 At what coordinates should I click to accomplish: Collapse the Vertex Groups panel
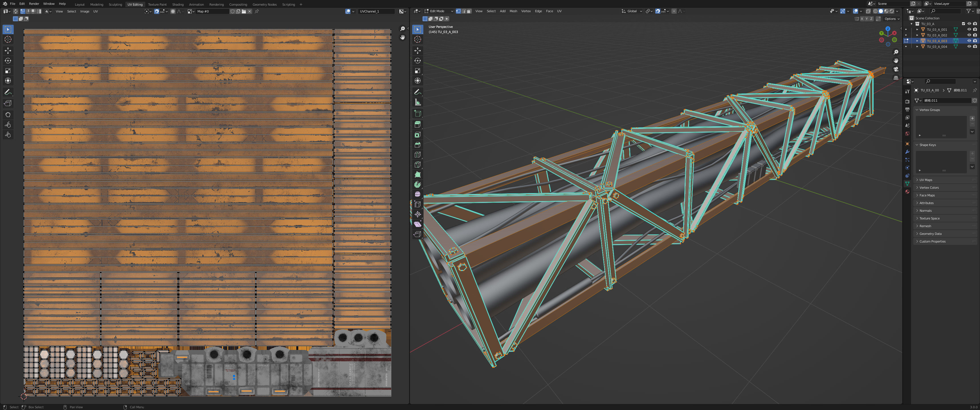tap(945, 110)
